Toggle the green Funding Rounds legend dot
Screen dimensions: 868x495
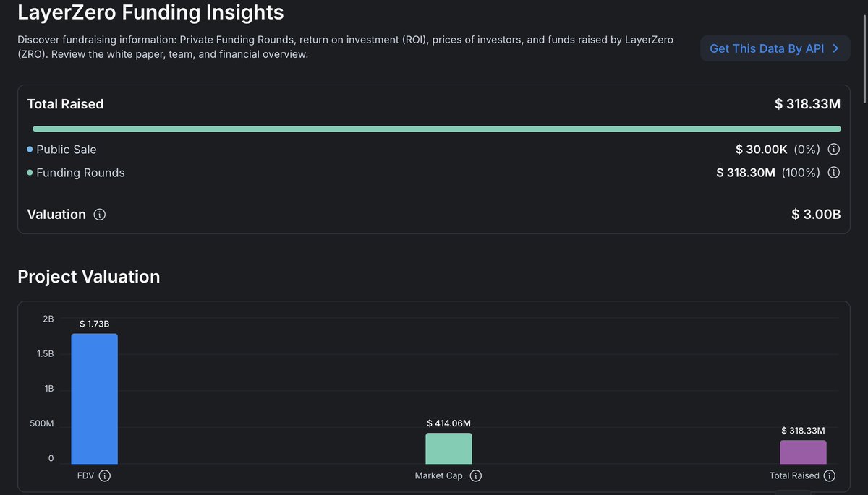coord(28,172)
